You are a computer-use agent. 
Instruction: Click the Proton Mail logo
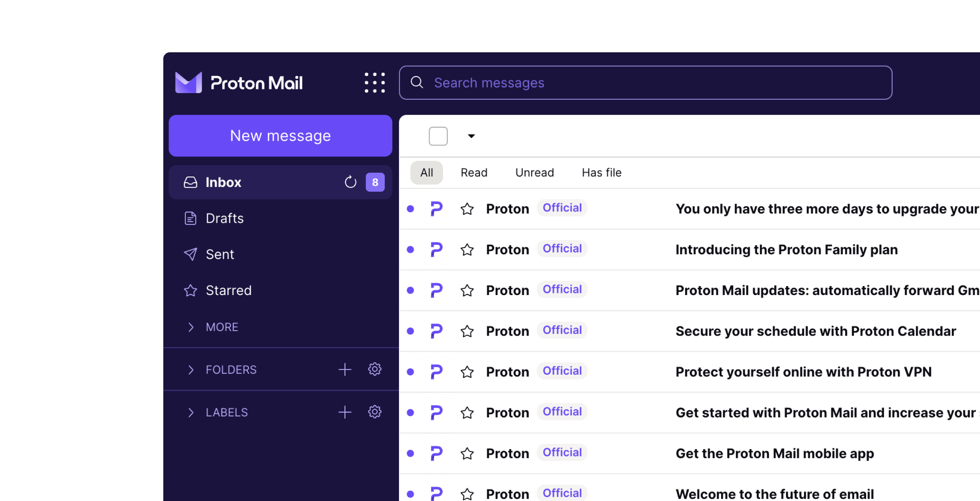pyautogui.click(x=239, y=83)
